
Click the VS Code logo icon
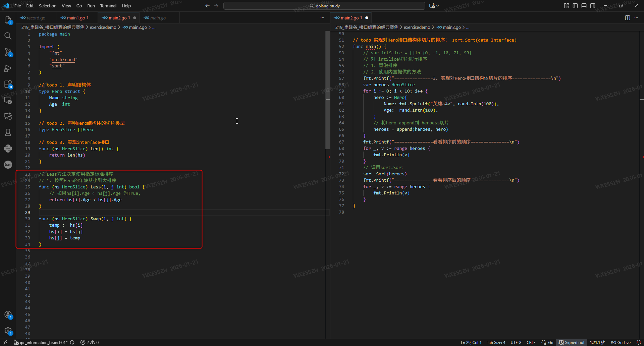(6, 6)
